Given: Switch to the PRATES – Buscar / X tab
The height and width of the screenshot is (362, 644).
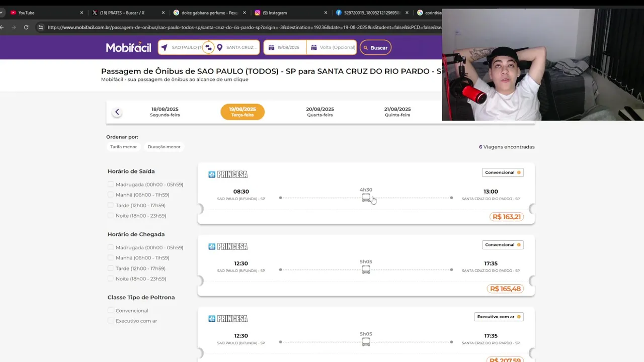Looking at the screenshot, I should [128, 13].
